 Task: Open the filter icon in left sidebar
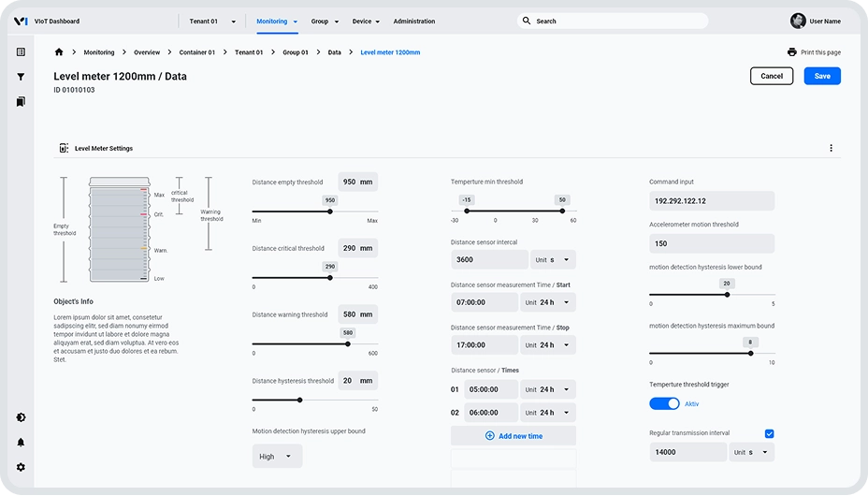tap(21, 77)
